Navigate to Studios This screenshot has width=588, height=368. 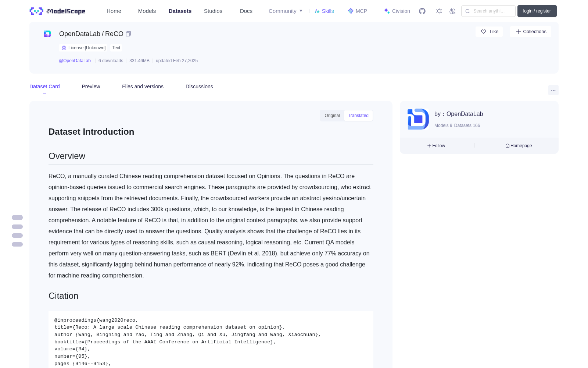(213, 11)
